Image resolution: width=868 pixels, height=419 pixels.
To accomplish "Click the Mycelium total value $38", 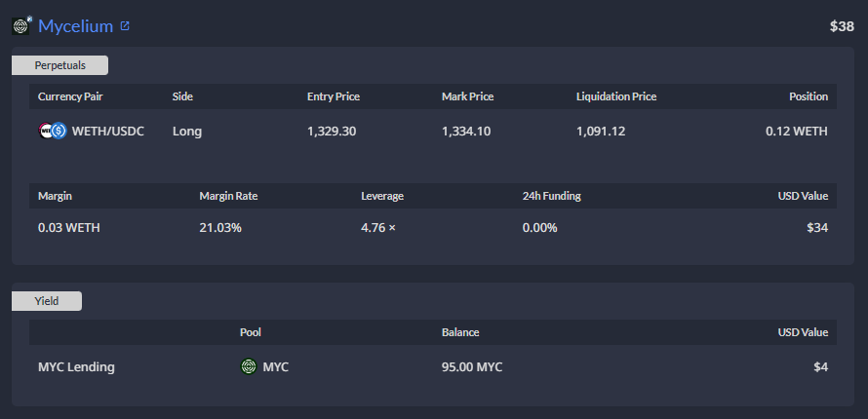I will point(842,26).
